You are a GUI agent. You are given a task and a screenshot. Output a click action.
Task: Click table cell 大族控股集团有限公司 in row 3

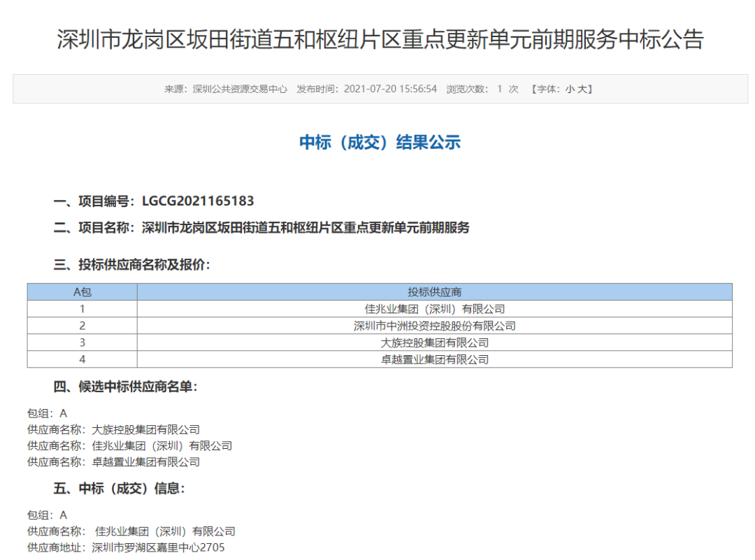click(435, 343)
